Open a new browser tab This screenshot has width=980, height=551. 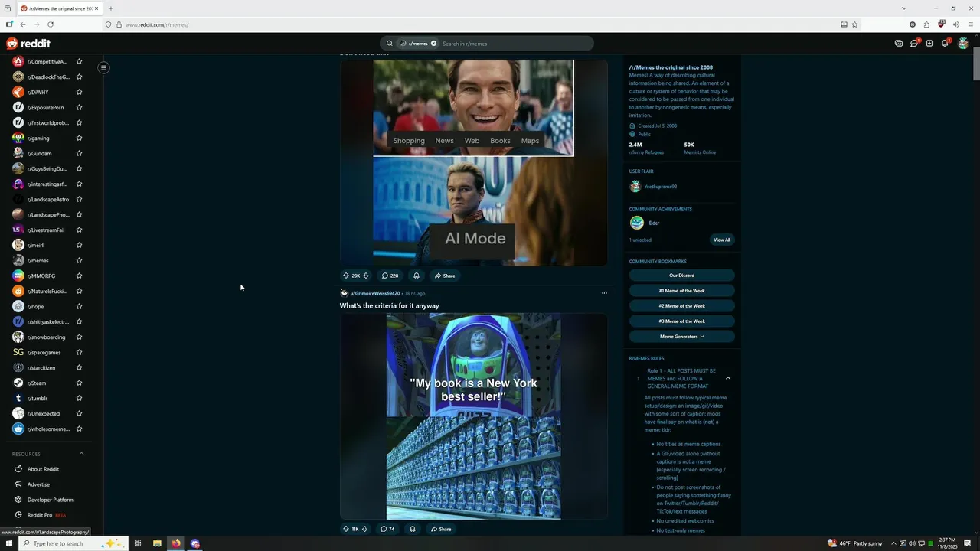[110, 8]
